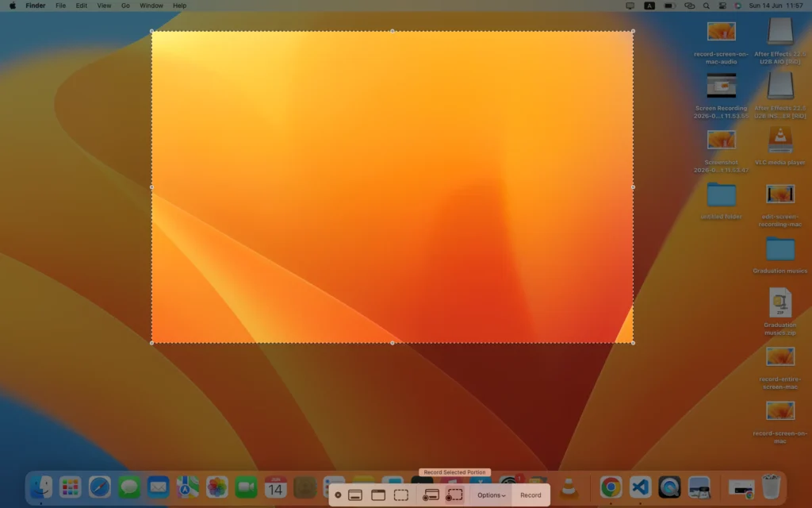Select edit-screen-recording-mac desktop file

point(780,194)
